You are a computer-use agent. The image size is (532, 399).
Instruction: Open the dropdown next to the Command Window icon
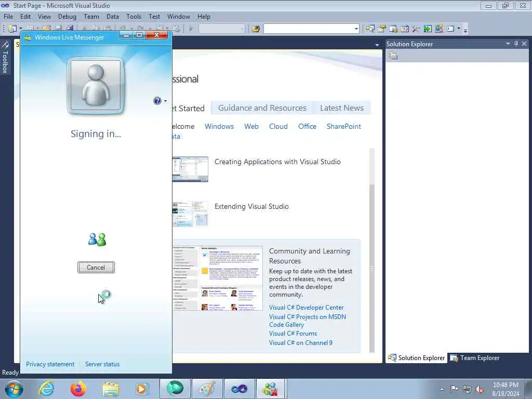[459, 29]
